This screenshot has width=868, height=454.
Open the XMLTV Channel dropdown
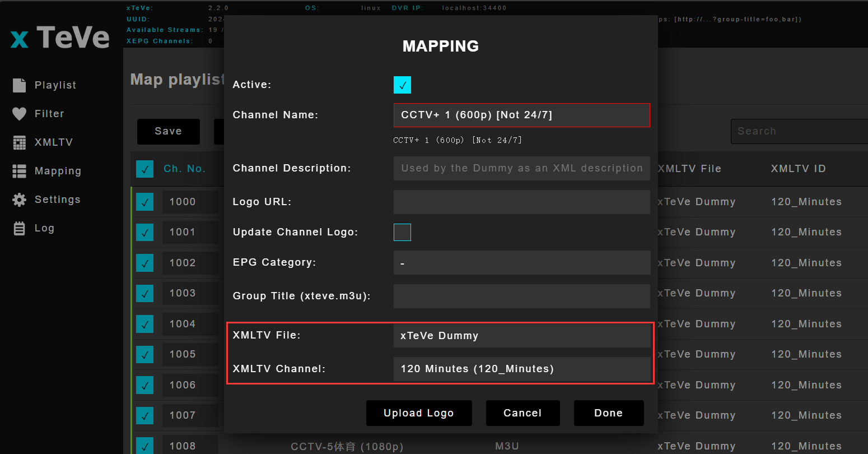point(521,369)
